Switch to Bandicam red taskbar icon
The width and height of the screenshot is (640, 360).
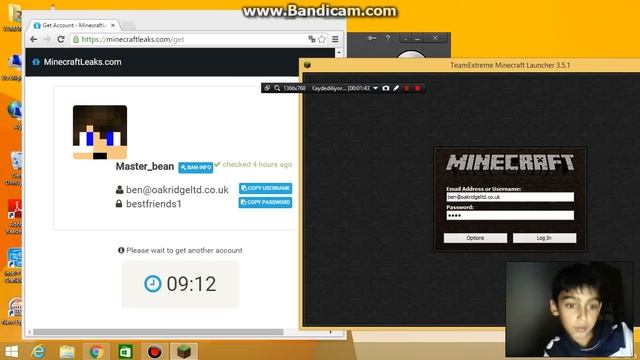point(154,351)
